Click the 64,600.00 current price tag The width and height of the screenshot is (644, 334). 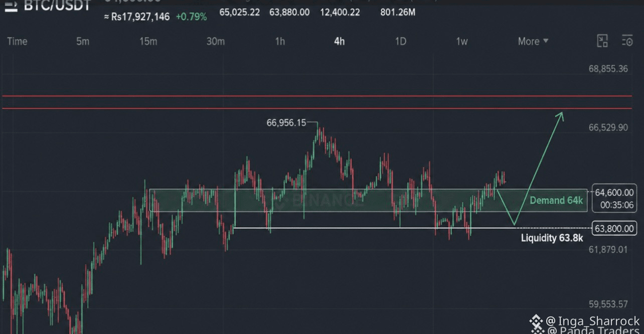pos(614,192)
